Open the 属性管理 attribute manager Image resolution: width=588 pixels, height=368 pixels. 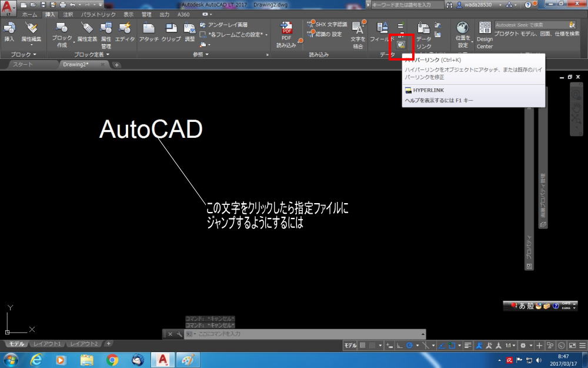(106, 35)
